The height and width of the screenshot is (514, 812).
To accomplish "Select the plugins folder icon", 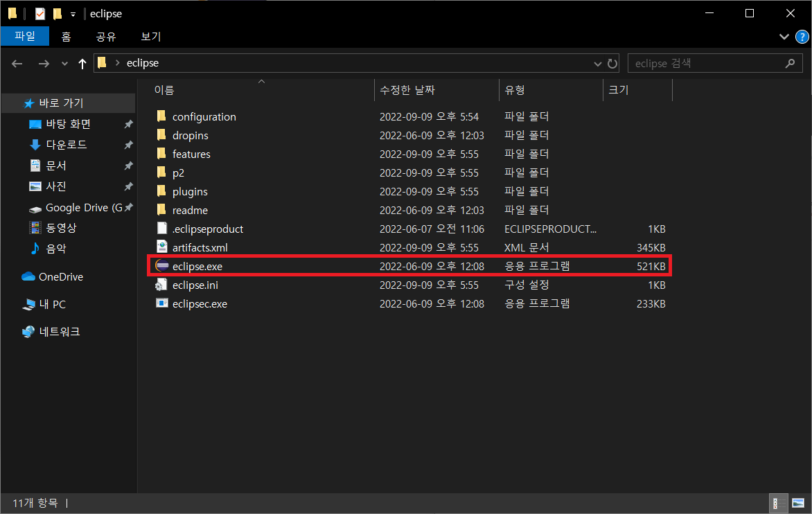I will click(161, 190).
